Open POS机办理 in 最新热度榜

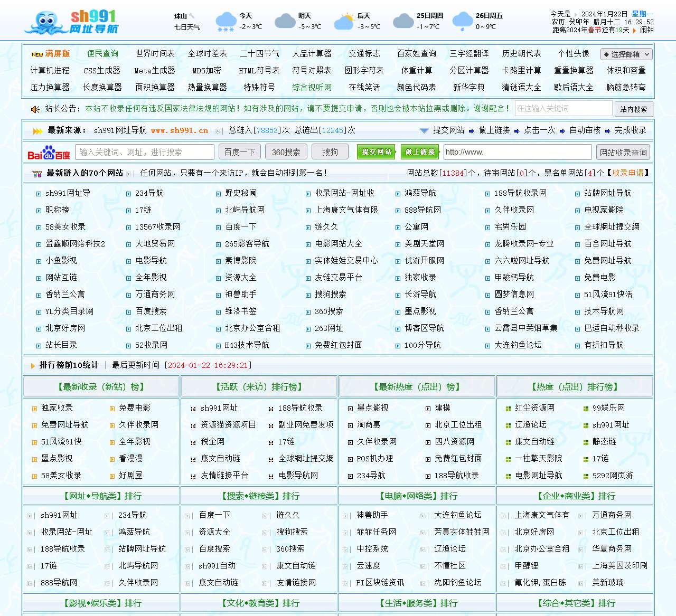pyautogui.click(x=375, y=459)
